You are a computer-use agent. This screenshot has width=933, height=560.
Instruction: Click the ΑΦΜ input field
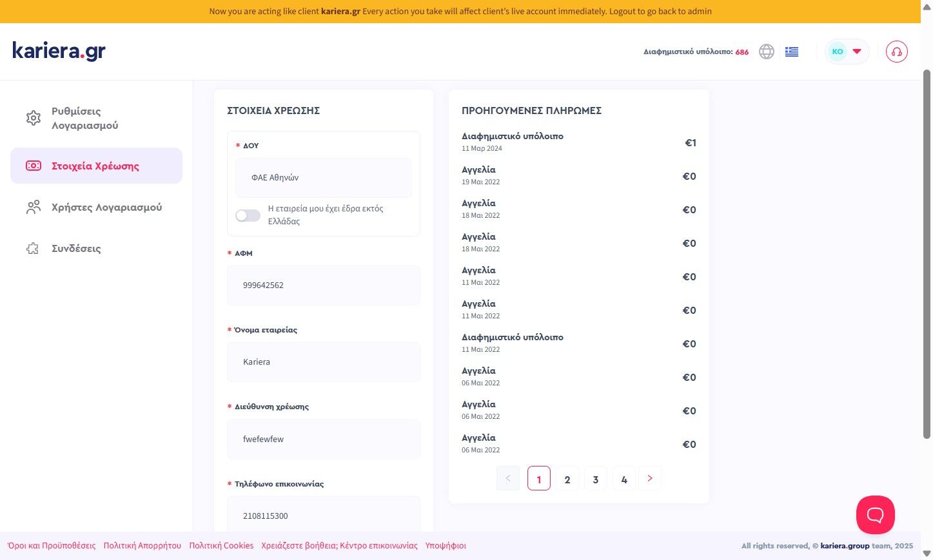[323, 285]
